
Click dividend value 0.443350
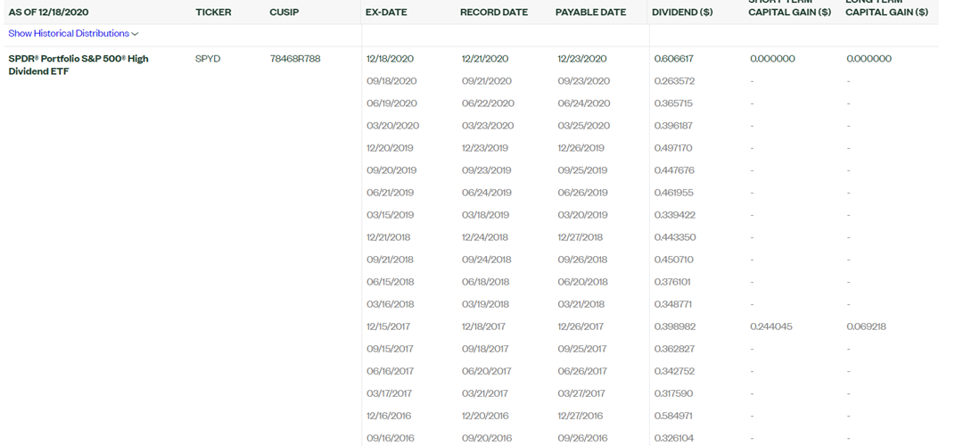675,237
